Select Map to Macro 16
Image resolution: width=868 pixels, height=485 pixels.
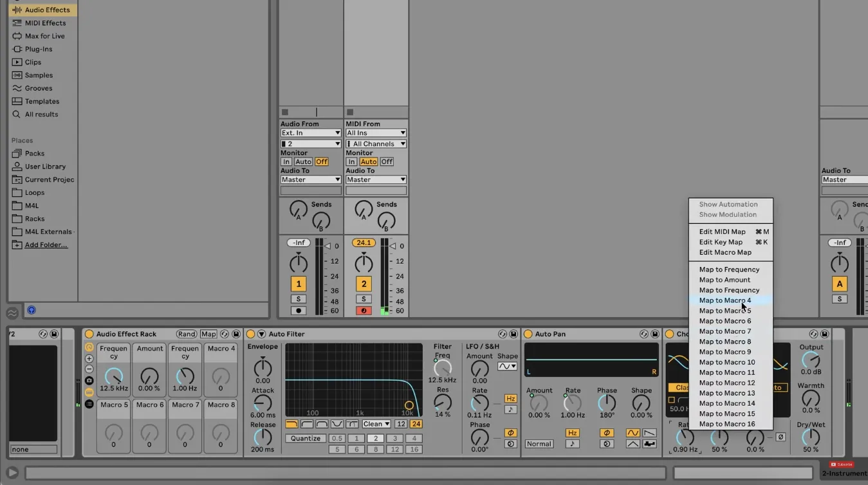coord(730,424)
